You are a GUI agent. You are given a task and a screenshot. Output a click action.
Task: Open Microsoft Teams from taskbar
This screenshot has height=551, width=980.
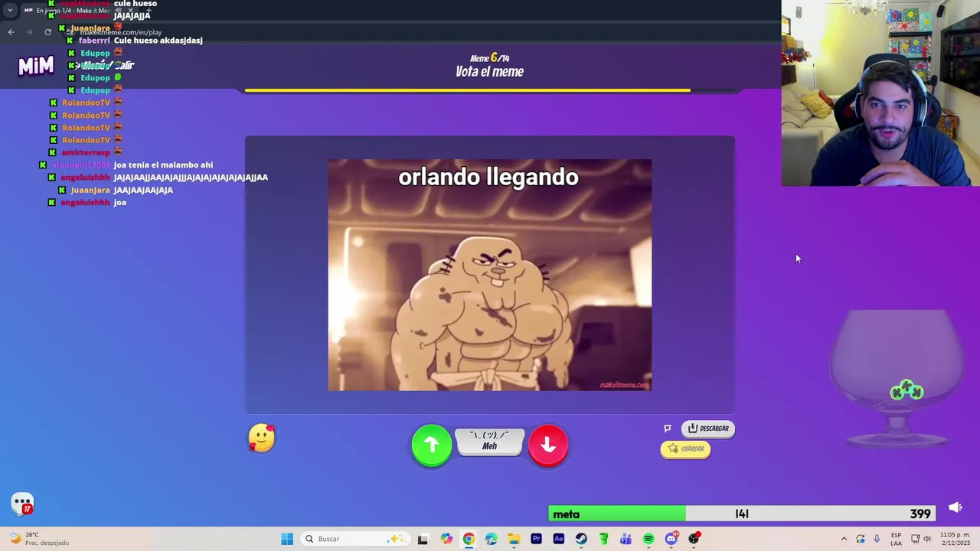point(626,539)
